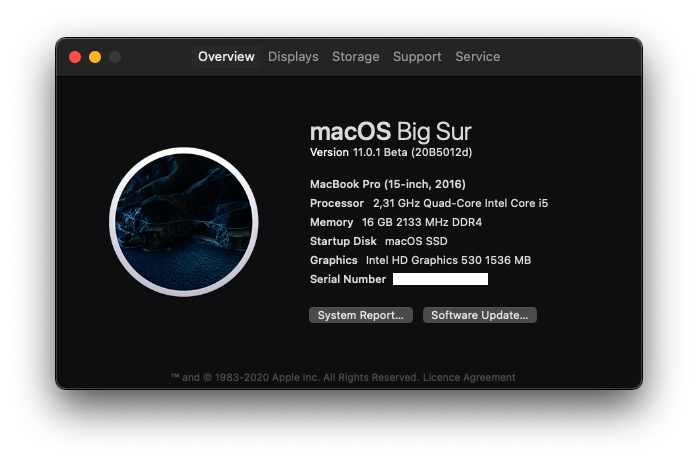The height and width of the screenshot is (463, 698).
Task: Open the Displays tab
Action: 293,57
